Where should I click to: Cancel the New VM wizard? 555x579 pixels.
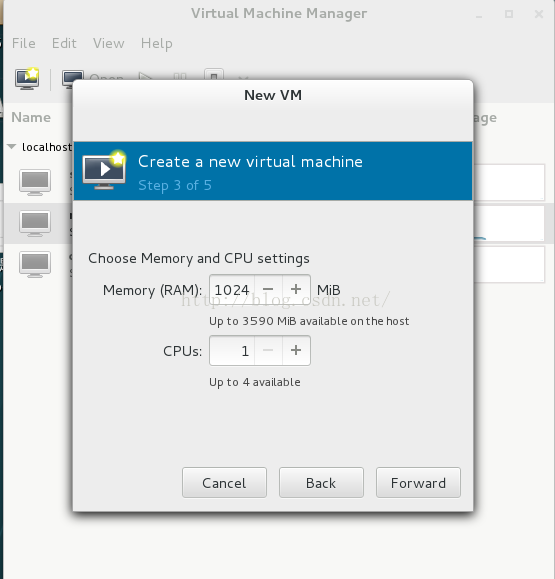click(x=224, y=483)
